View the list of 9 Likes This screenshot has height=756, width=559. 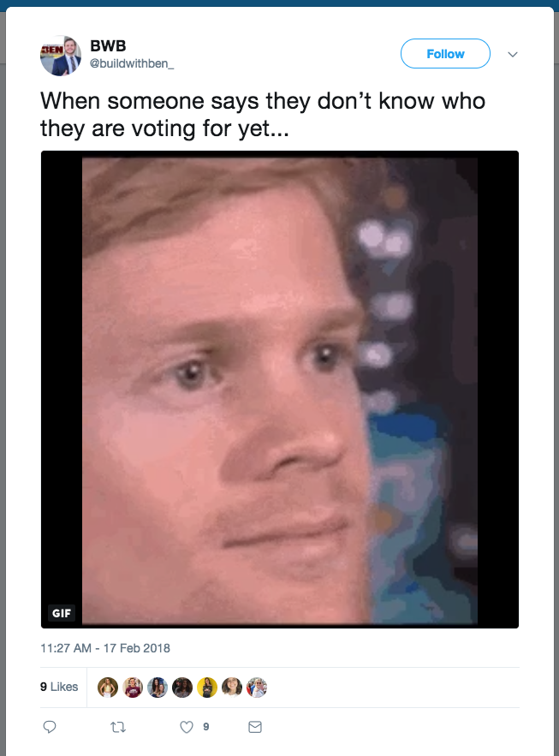coord(59,687)
